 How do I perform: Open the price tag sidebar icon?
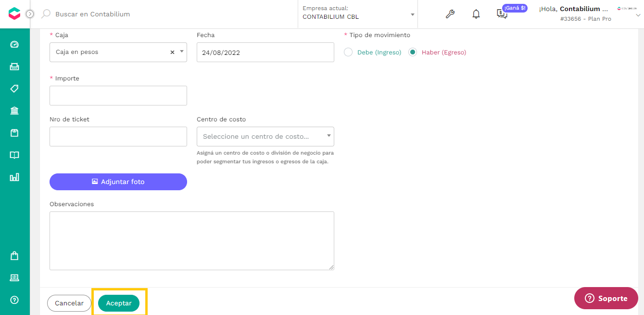tap(14, 89)
